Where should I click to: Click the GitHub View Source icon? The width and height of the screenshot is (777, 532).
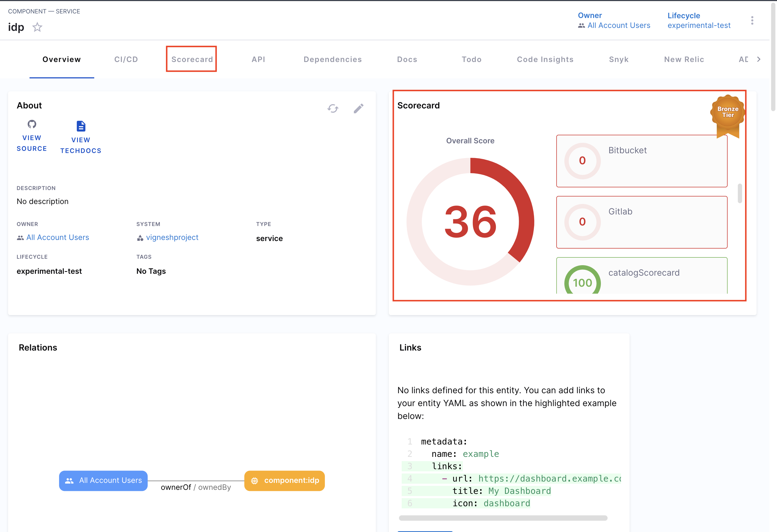coord(32,124)
